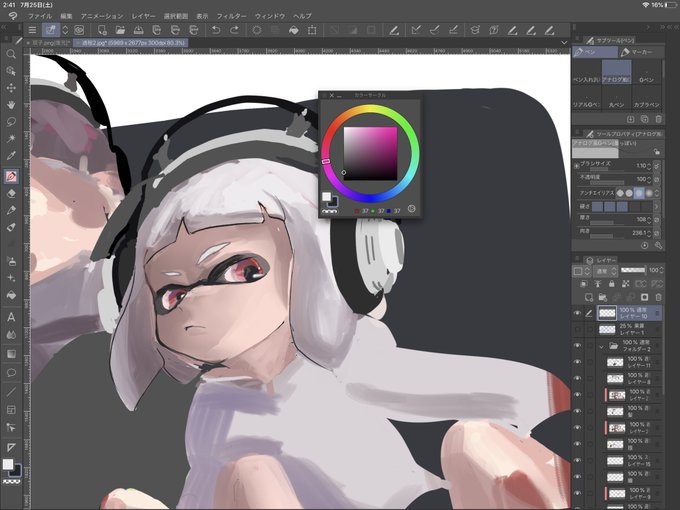Select the Move layer tool
680x510 pixels.
pyautogui.click(x=11, y=88)
